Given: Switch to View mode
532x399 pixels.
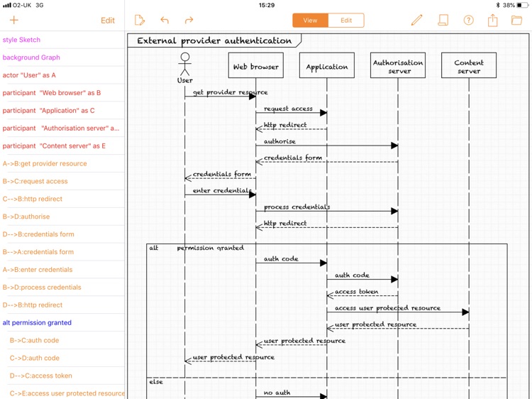Looking at the screenshot, I should [310, 21].
